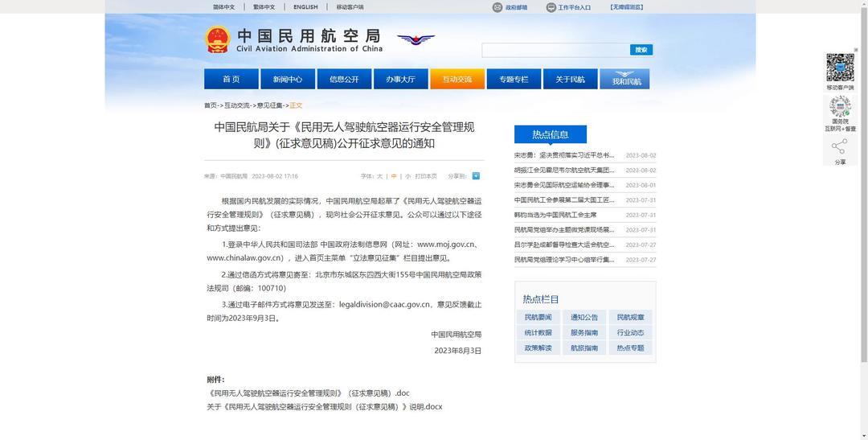Set font size to medium (中)
Viewport: 868px width, 440px height.
coord(394,176)
